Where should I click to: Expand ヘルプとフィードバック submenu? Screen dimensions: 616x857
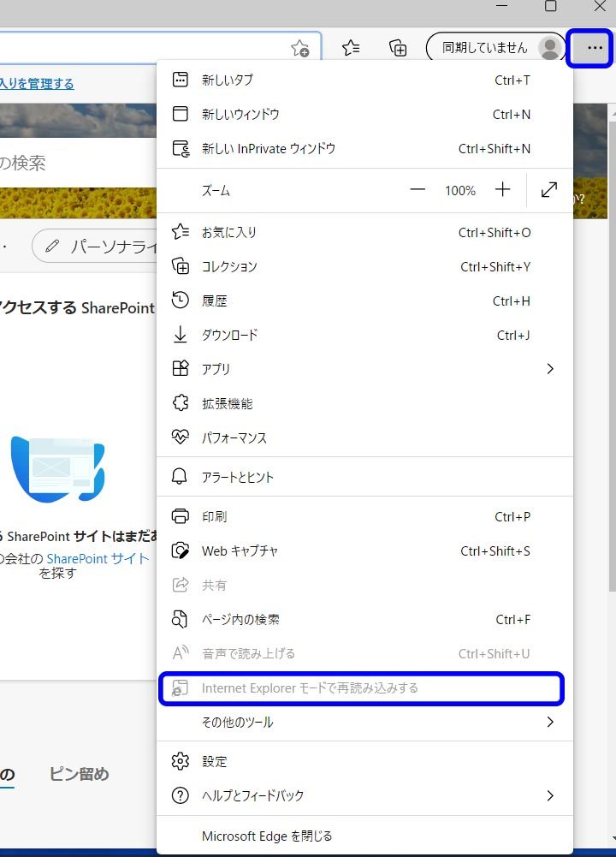click(364, 795)
